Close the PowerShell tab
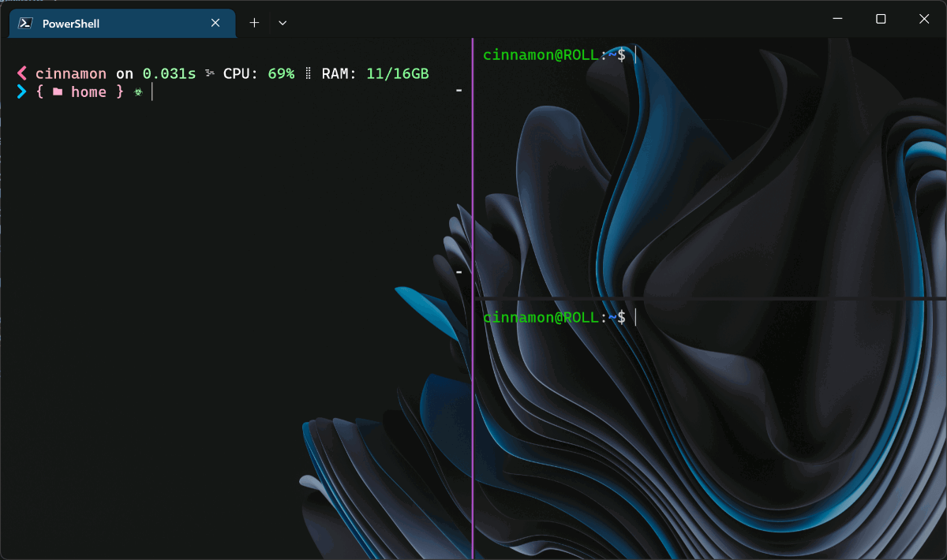 (215, 23)
